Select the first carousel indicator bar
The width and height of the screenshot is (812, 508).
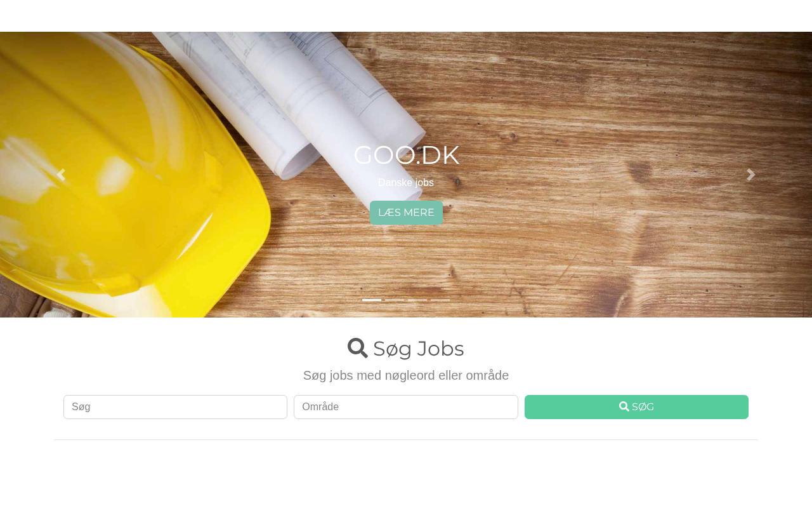point(372,300)
